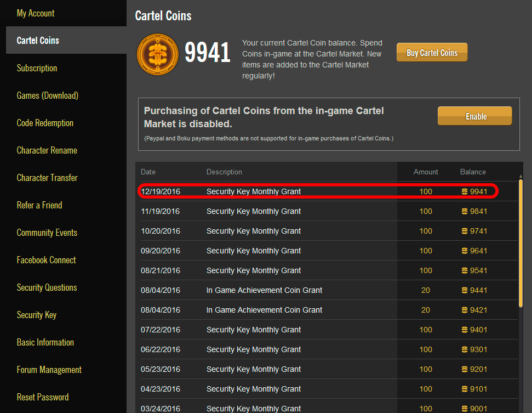
Task: Click the coin icon beside balance 9441
Action: pos(465,290)
